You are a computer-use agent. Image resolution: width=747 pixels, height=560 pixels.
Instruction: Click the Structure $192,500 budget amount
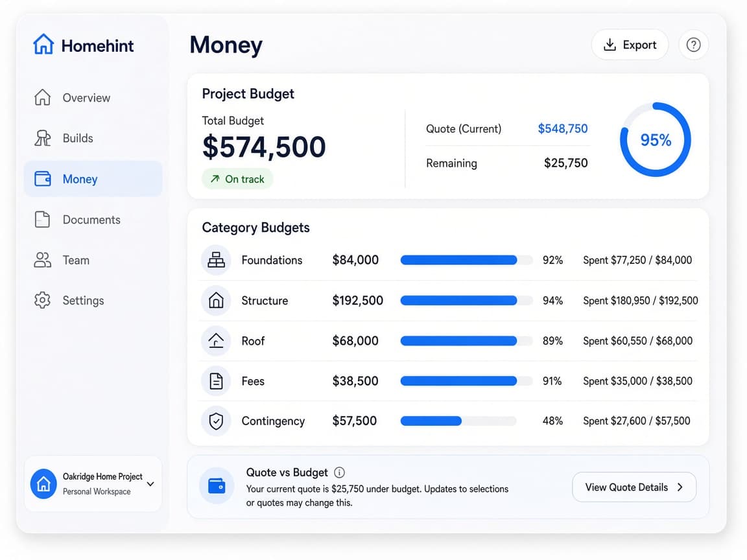tap(358, 301)
